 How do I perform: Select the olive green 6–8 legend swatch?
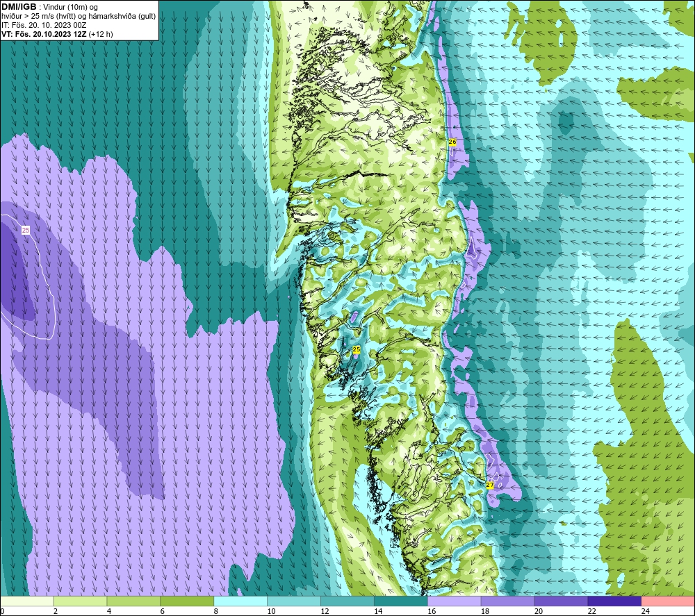click(187, 601)
